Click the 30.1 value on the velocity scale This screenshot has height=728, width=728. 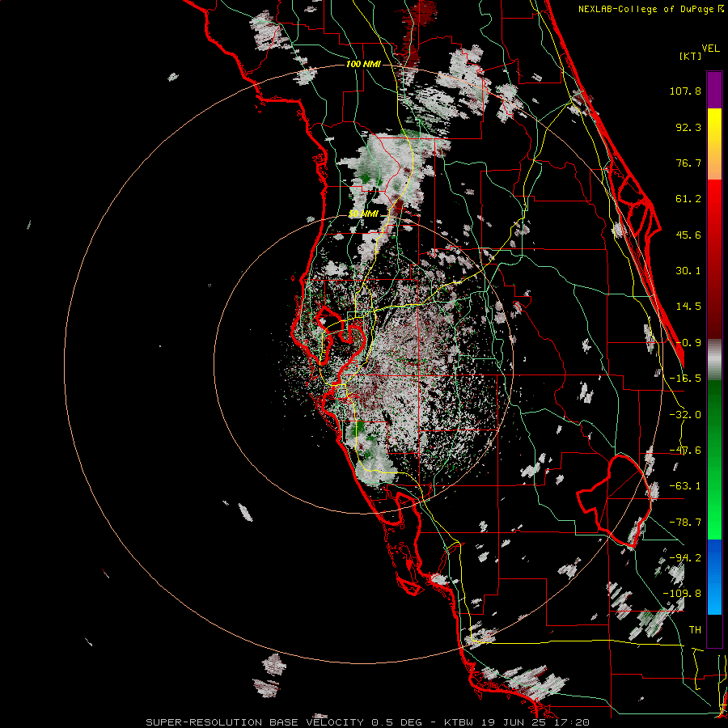(x=688, y=271)
